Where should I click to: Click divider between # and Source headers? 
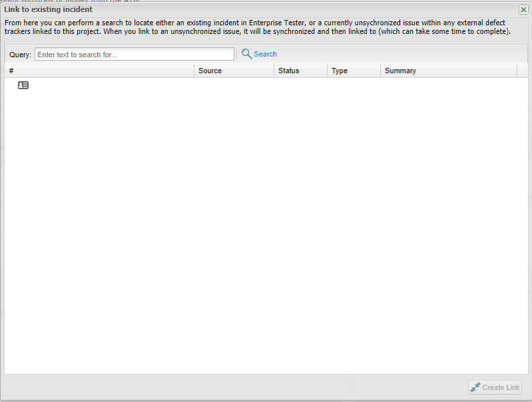pos(194,71)
